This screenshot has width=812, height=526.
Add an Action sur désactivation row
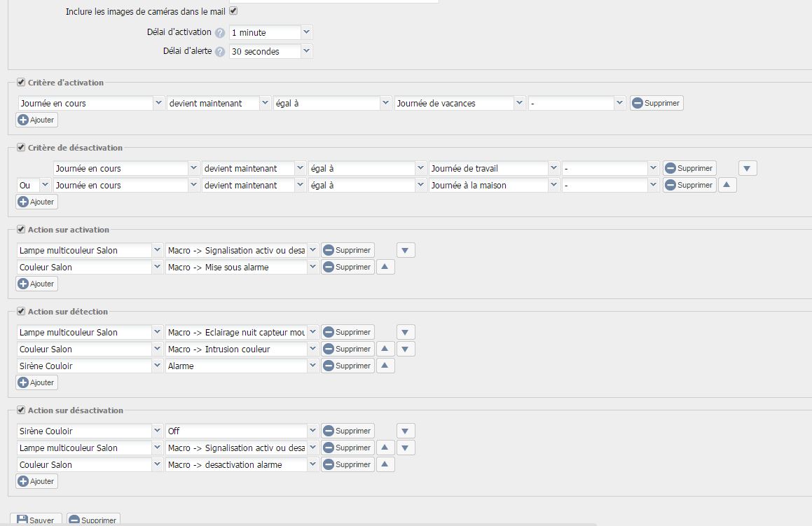(36, 481)
